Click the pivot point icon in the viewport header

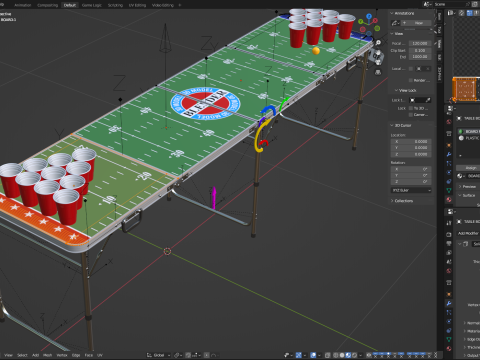(x=178, y=355)
